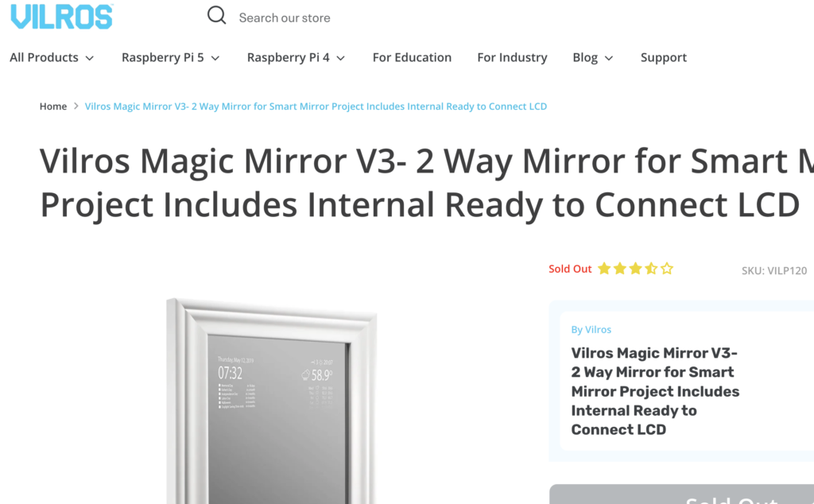Click the Vilros logo
This screenshot has width=814, height=504.
[61, 16]
